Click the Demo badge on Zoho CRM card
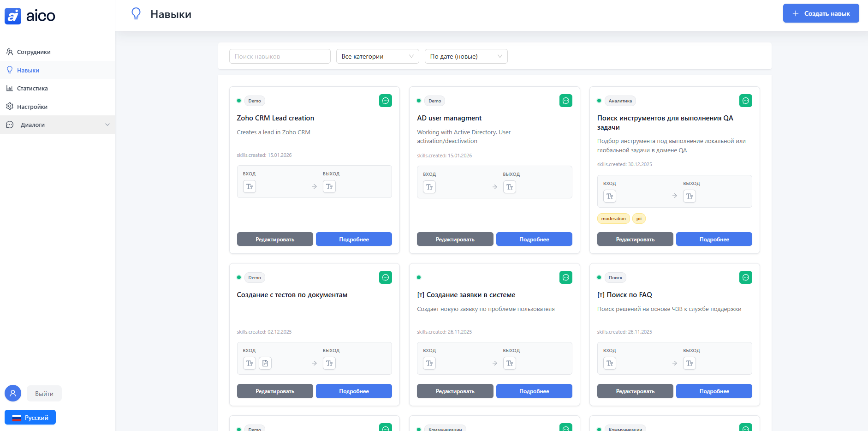 (x=255, y=101)
